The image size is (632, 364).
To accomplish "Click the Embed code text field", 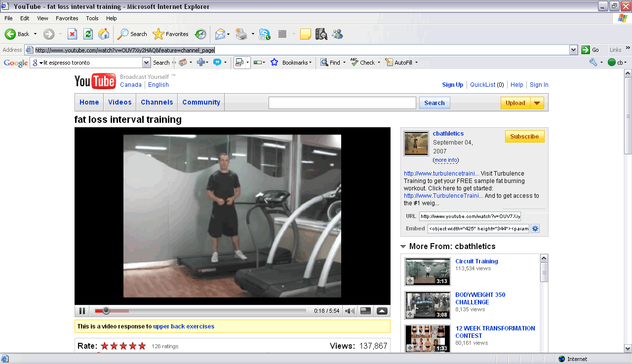I will 478,228.
